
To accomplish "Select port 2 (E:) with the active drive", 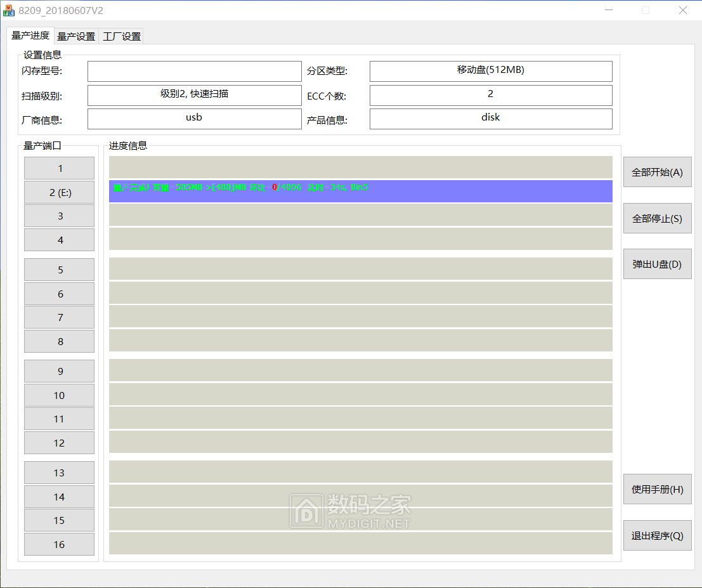I will pyautogui.click(x=59, y=192).
